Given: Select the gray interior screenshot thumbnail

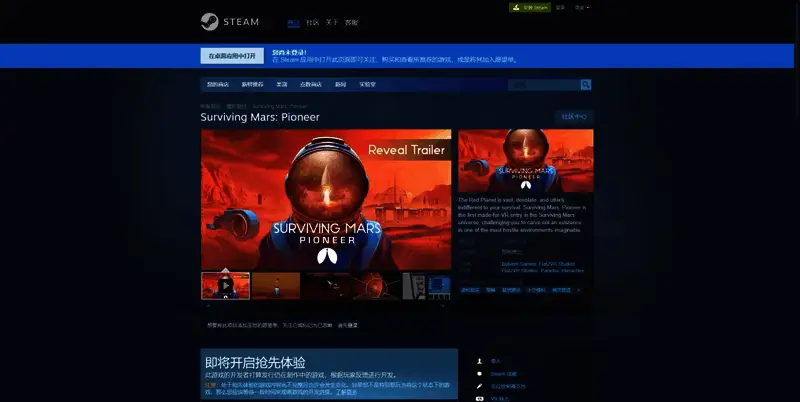Looking at the screenshot, I should [x=414, y=286].
